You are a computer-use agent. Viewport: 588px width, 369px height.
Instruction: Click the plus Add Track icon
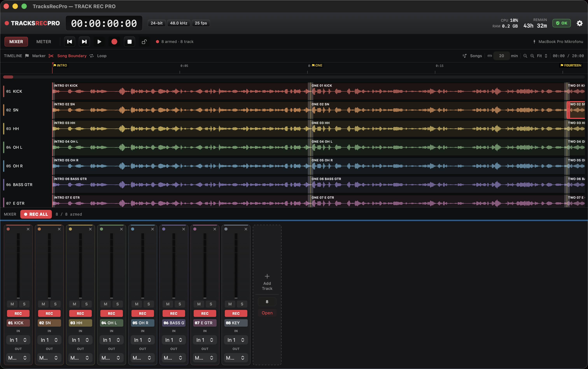[x=267, y=276]
